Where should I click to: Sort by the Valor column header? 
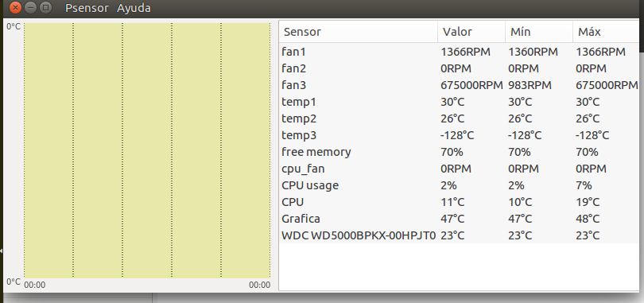pyautogui.click(x=471, y=32)
